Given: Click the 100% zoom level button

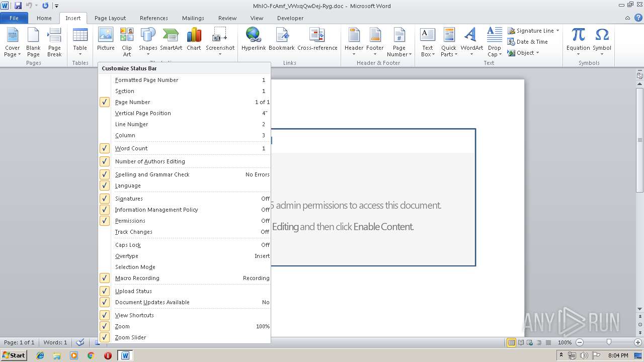Looking at the screenshot, I should click(565, 342).
